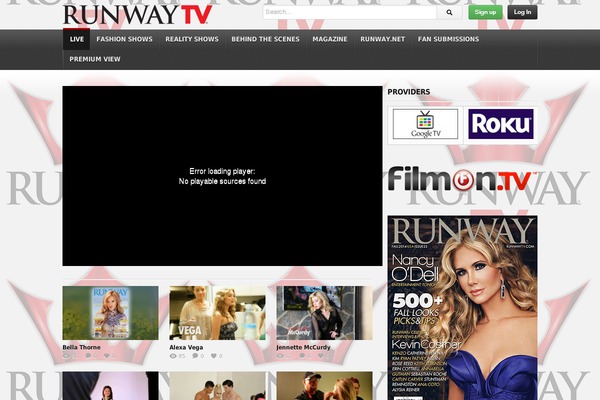Image resolution: width=600 pixels, height=400 pixels.
Task: Click the green Sign up button
Action: click(485, 12)
